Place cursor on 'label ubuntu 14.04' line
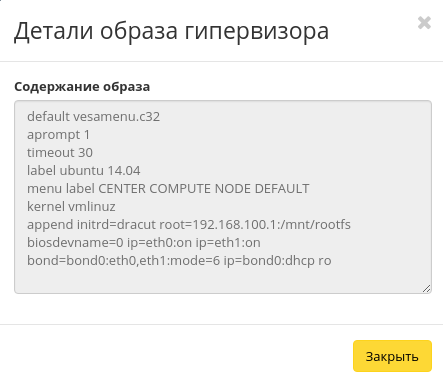This screenshot has height=383, width=443. pos(84,171)
